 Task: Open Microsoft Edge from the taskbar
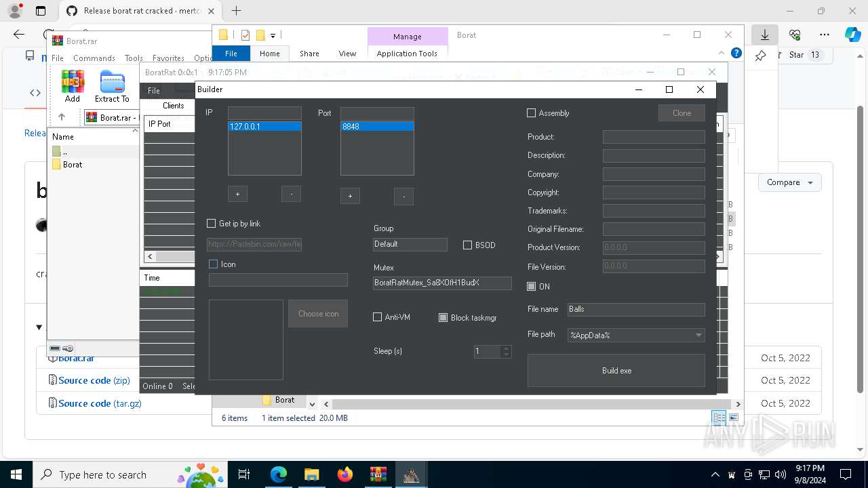coord(279,474)
